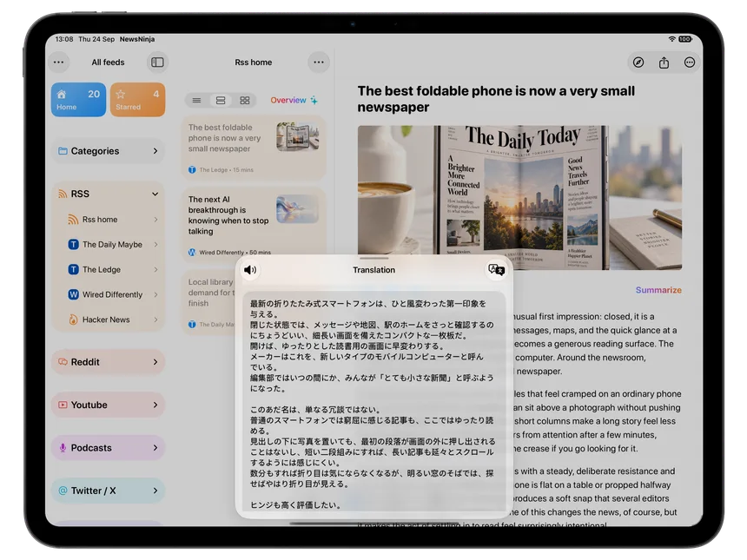This screenshot has width=747, height=560.
Task: Click the RSS feed icon beside Rss home
Action: coord(72,220)
